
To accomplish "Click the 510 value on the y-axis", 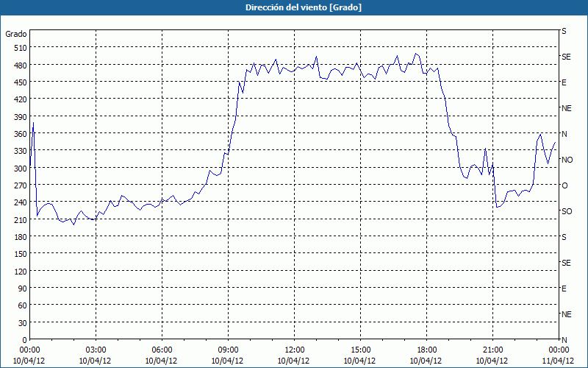I will click(21, 48).
